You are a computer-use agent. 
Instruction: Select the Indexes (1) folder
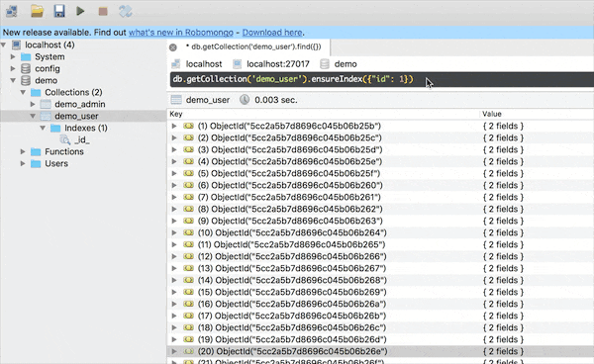(x=86, y=128)
